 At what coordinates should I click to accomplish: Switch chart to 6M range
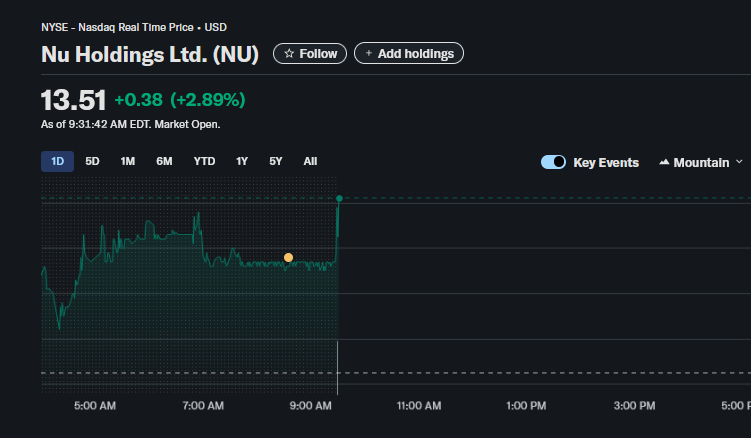164,161
